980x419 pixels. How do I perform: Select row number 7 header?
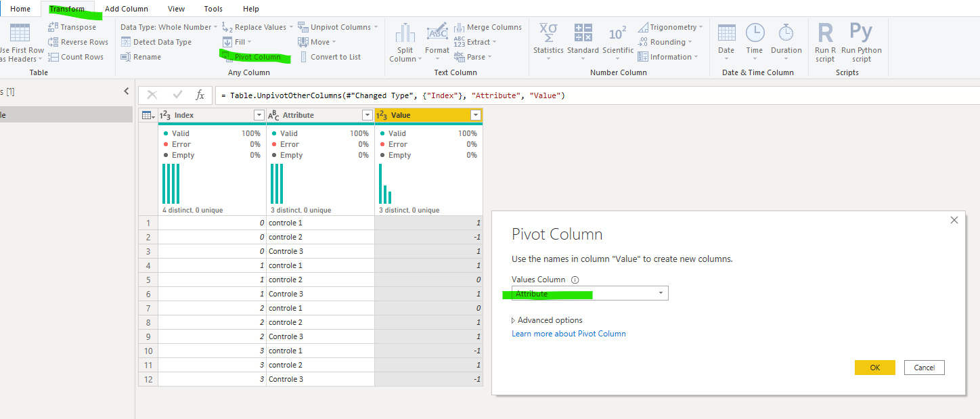[x=148, y=308]
